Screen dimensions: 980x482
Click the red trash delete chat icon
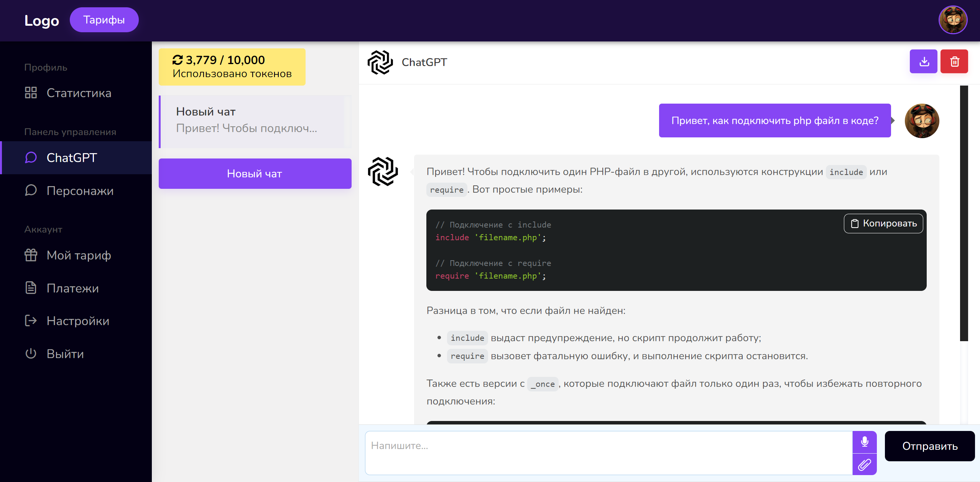[954, 61]
